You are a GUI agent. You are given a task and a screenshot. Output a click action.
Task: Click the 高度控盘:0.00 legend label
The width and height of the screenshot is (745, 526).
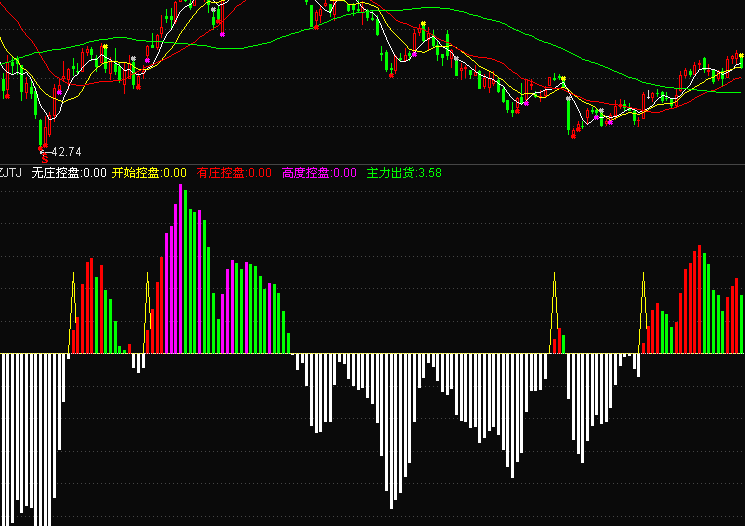319,173
